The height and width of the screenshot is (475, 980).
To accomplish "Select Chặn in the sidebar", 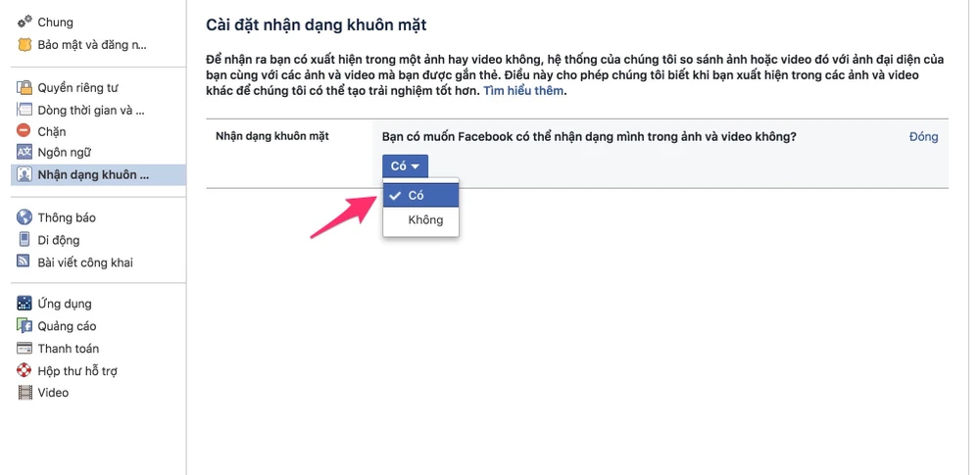I will coord(51,131).
